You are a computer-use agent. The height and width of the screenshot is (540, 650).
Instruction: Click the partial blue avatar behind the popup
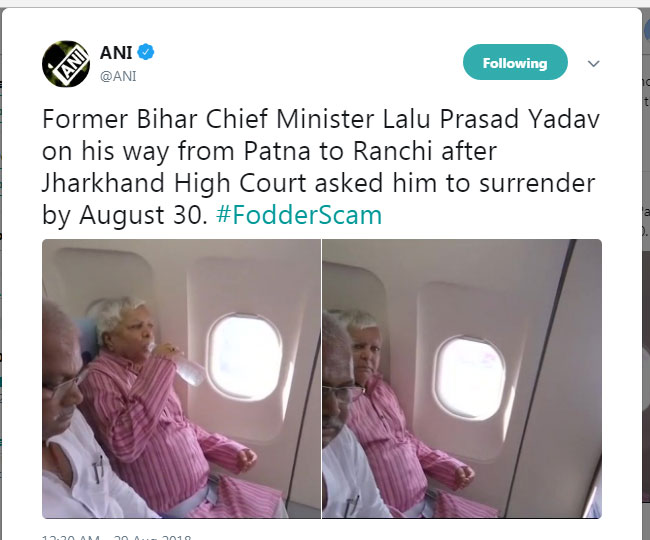(x=647, y=29)
